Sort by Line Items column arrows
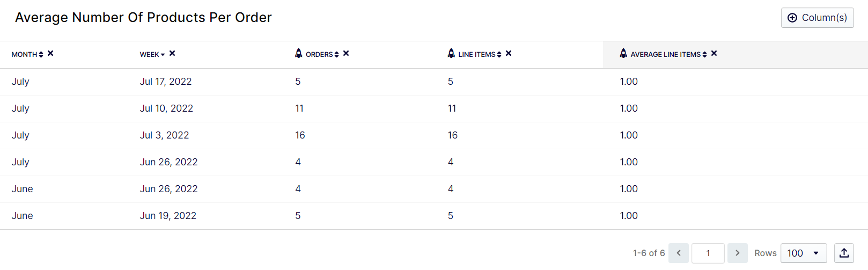 coord(499,55)
